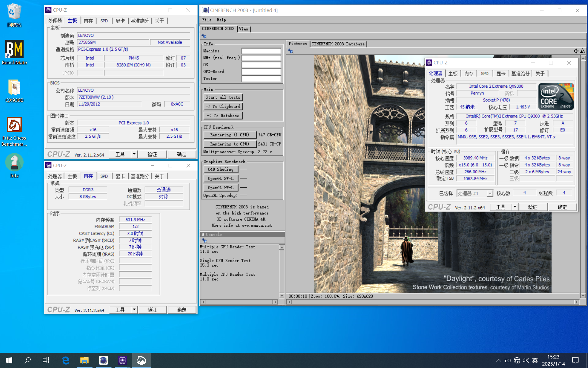Show hidden tray icons chevron
This screenshot has height=368, width=588.
click(x=499, y=360)
